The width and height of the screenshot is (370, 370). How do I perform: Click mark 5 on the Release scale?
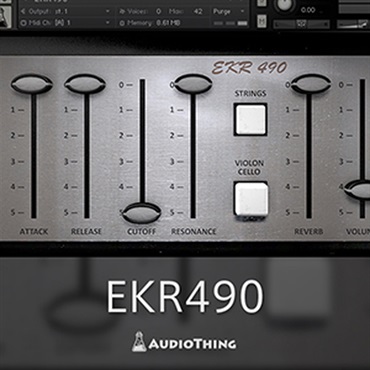pyautogui.click(x=70, y=212)
